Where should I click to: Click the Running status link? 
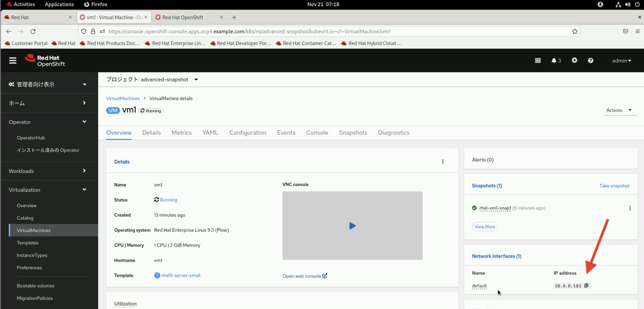tap(168, 200)
